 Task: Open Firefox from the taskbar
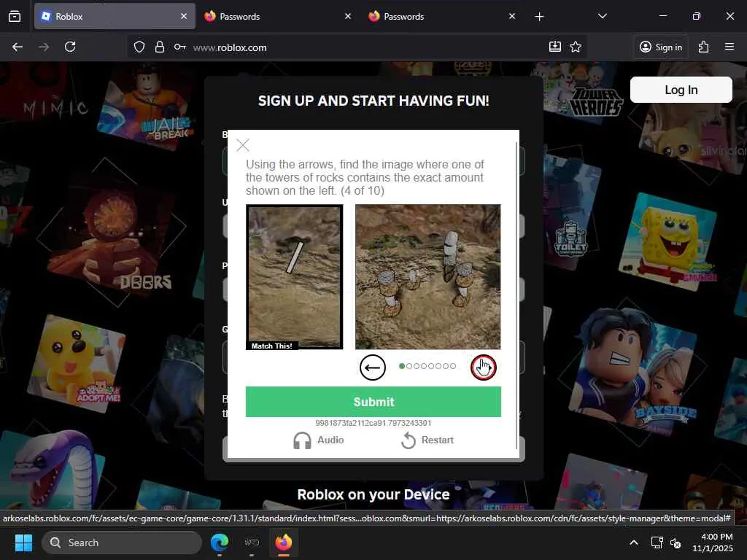click(284, 542)
